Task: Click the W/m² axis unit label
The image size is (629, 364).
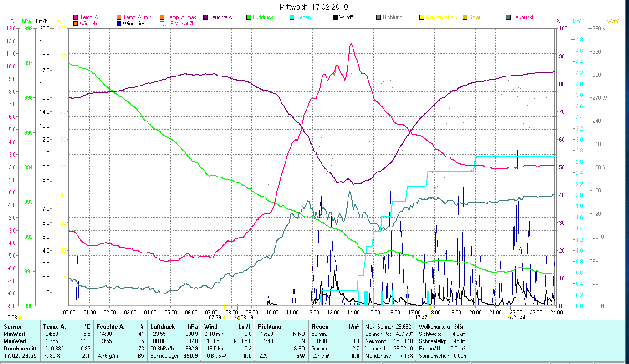Action: tap(613, 21)
